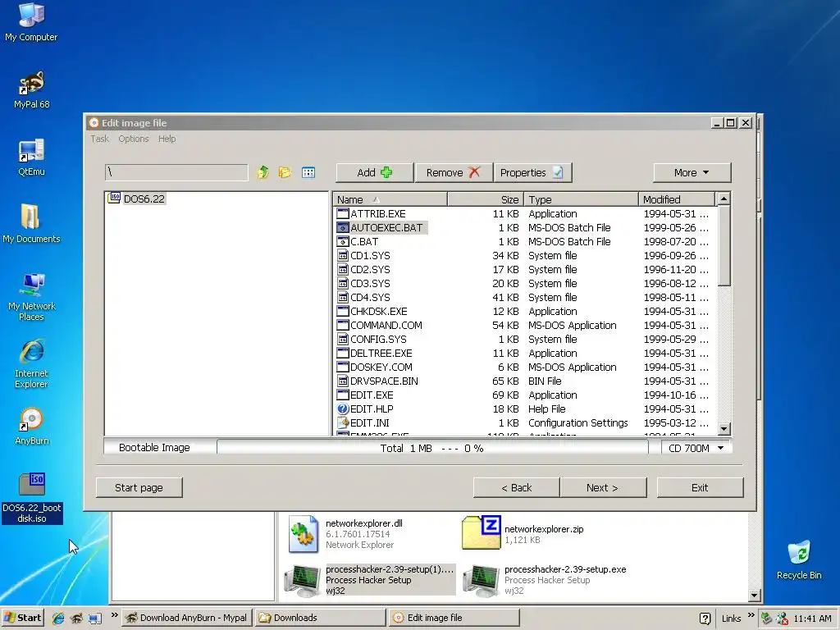
Task: Click the New folder icon in toolbar
Action: click(285, 172)
